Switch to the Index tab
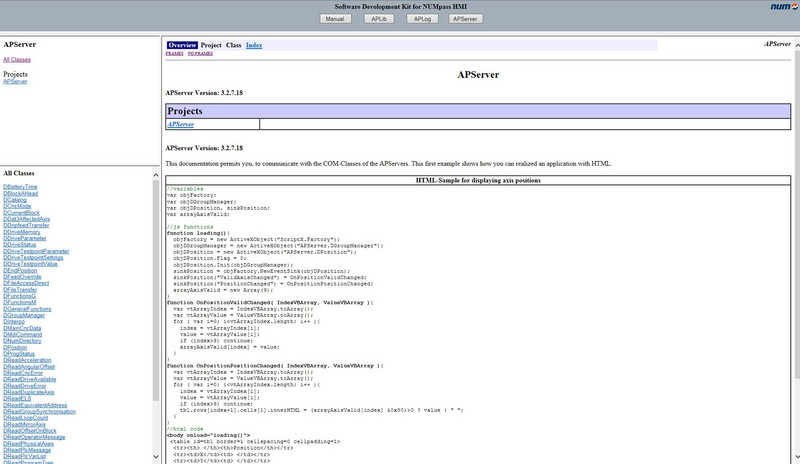This screenshot has width=800, height=464. (254, 45)
